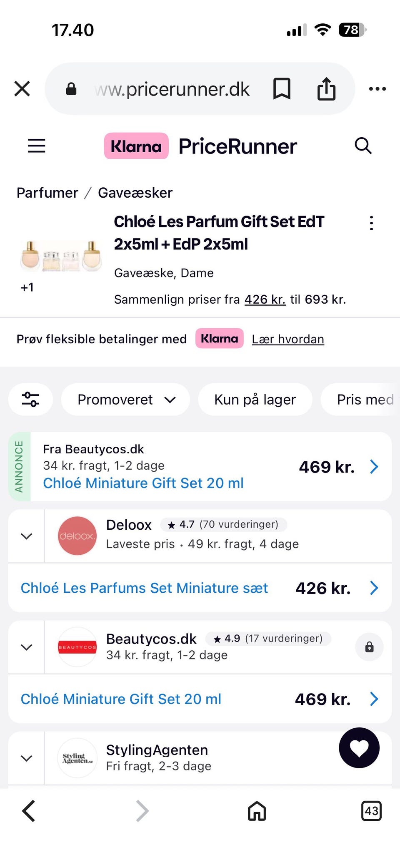Expand the Deloox offer details
The height and width of the screenshot is (868, 400).
point(26,536)
